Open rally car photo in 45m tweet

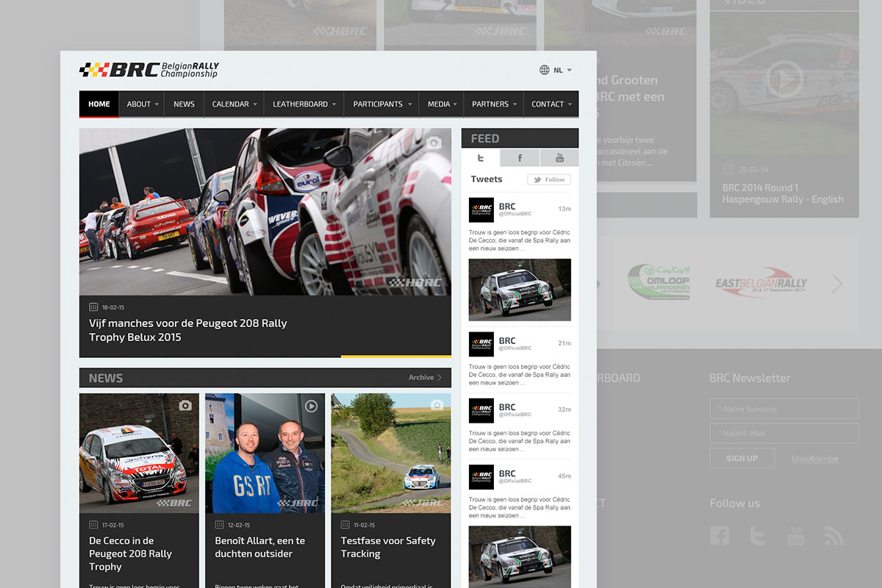[x=520, y=556]
